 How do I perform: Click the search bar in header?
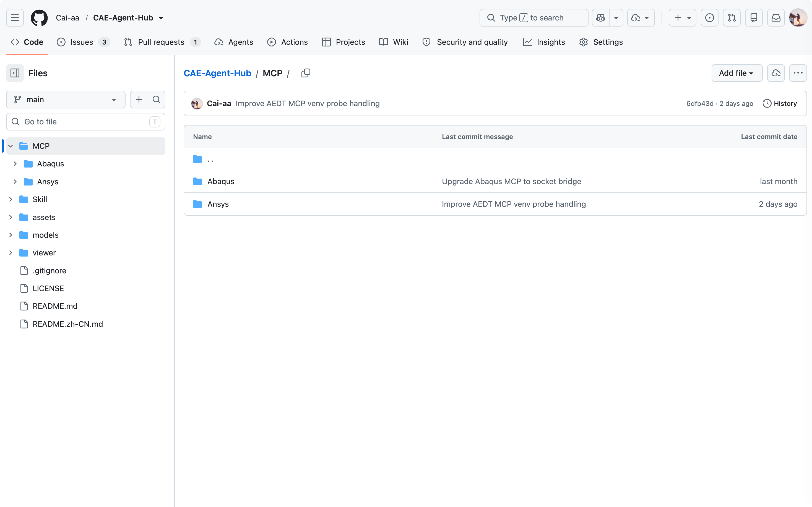pos(533,18)
